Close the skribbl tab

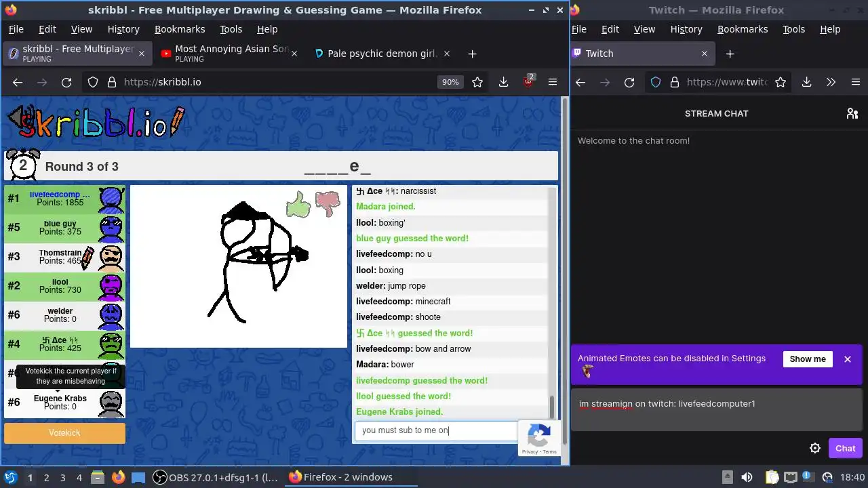pos(142,54)
